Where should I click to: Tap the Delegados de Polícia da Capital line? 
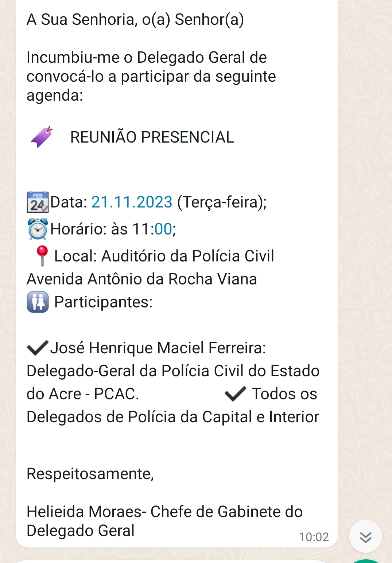[173, 417]
